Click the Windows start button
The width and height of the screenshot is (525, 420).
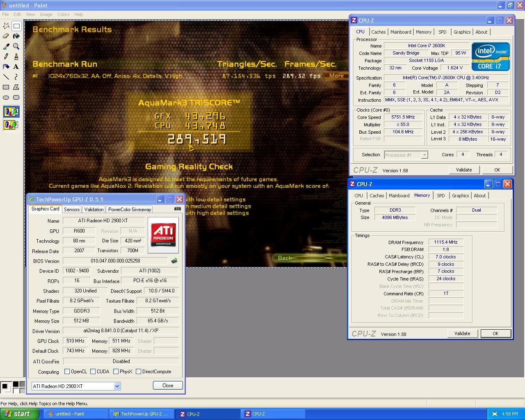(x=19, y=414)
